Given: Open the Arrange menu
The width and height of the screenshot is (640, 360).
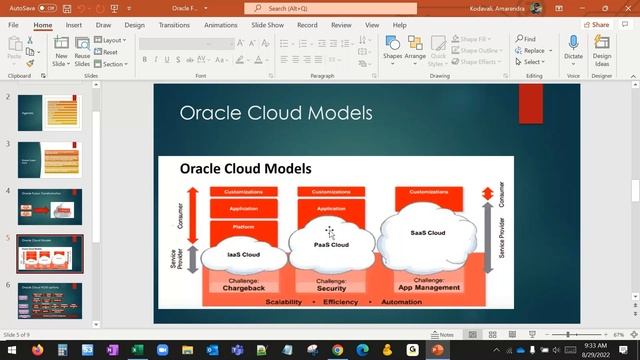Looking at the screenshot, I should coord(415,51).
